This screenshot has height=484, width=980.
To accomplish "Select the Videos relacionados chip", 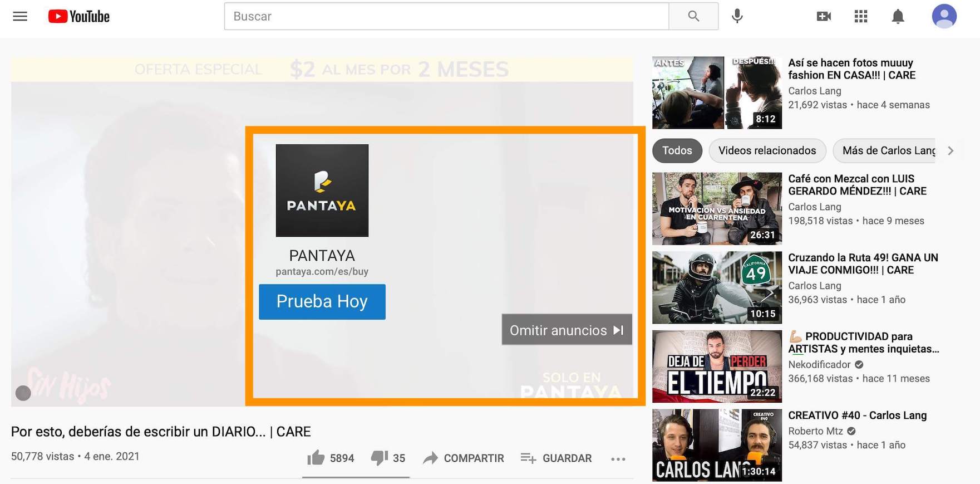I will [x=767, y=150].
